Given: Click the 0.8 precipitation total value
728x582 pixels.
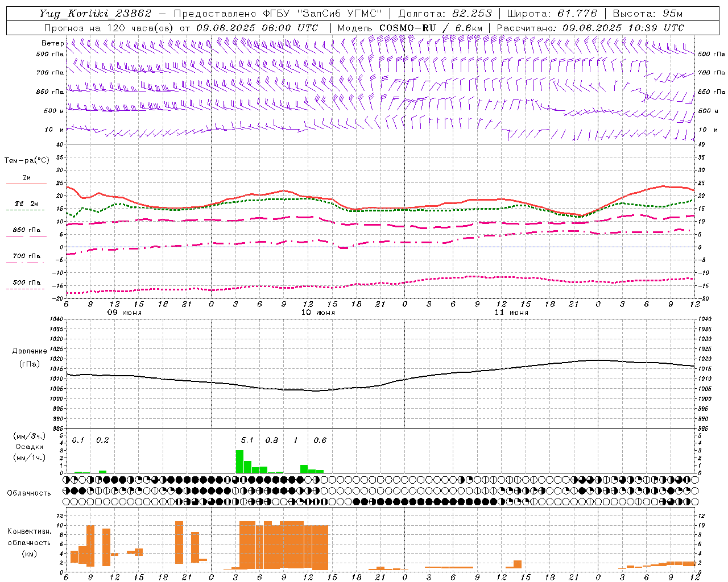Looking at the screenshot, I should [x=272, y=440].
